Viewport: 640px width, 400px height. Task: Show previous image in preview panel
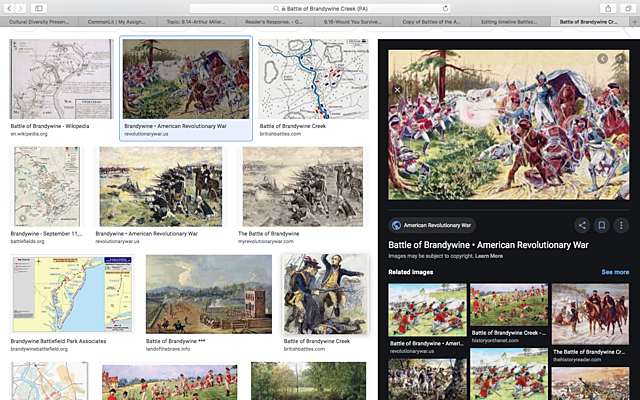602,59
